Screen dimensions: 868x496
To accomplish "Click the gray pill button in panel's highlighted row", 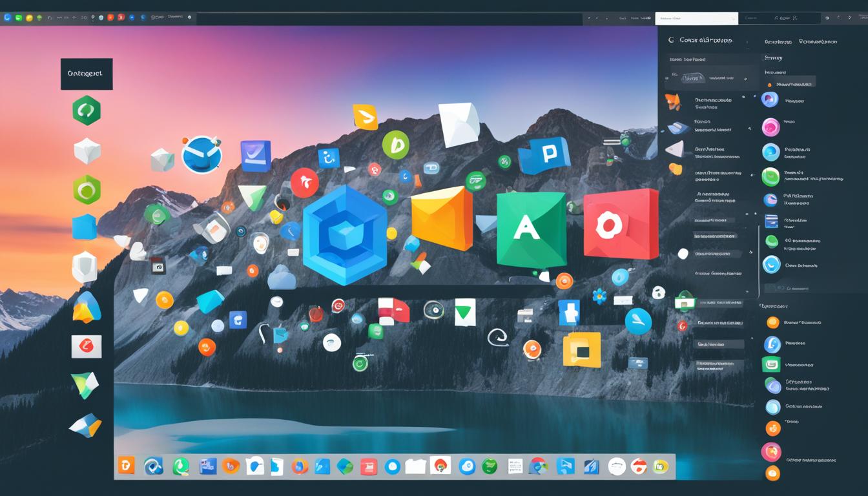I will (x=694, y=78).
